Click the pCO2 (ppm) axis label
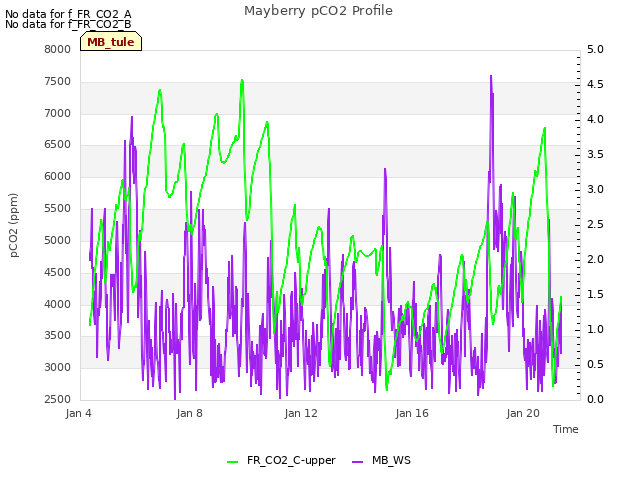The height and width of the screenshot is (480, 640). click(x=14, y=225)
